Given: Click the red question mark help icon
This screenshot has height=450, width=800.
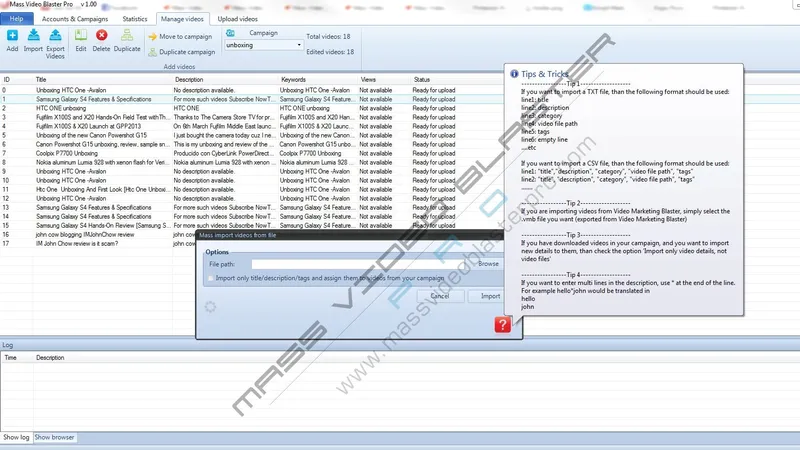Looking at the screenshot, I should point(503,324).
